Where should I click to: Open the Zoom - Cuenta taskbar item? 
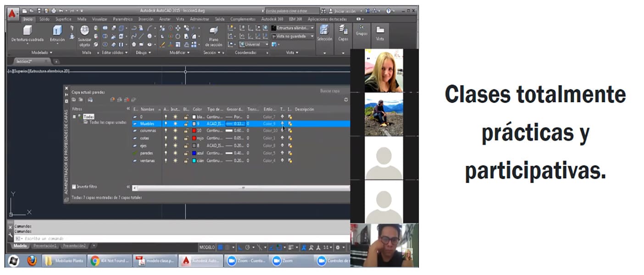[246, 261]
